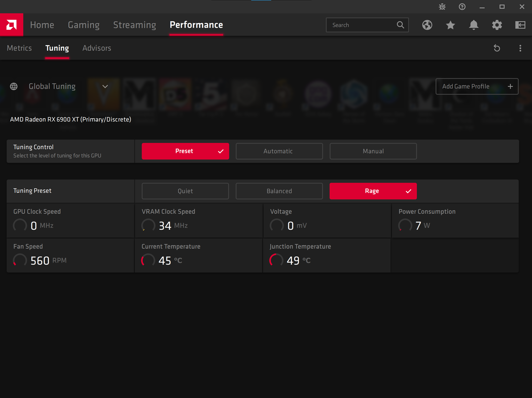Minimize the Radeon Software window
This screenshot has width=532, height=398.
(x=482, y=7)
